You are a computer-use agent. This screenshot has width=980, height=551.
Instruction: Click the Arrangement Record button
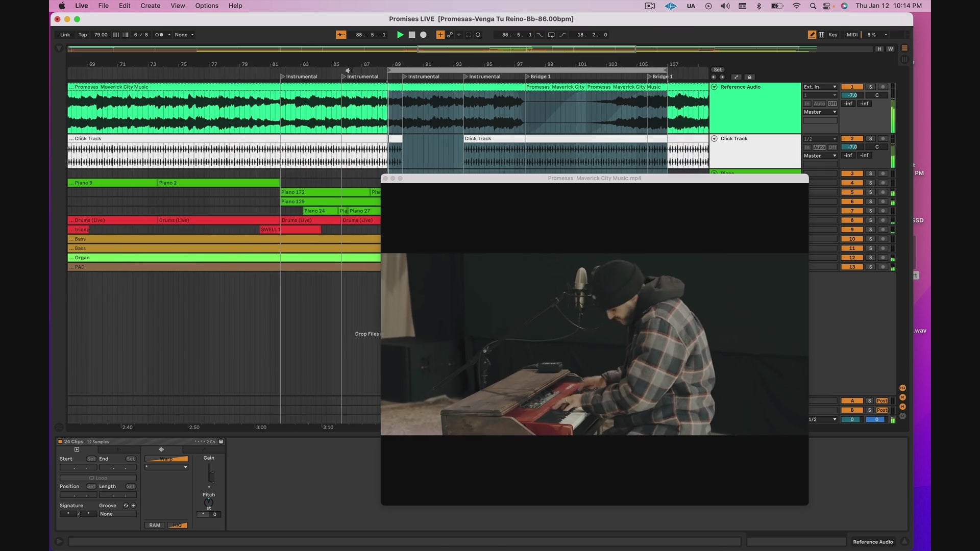point(423,35)
